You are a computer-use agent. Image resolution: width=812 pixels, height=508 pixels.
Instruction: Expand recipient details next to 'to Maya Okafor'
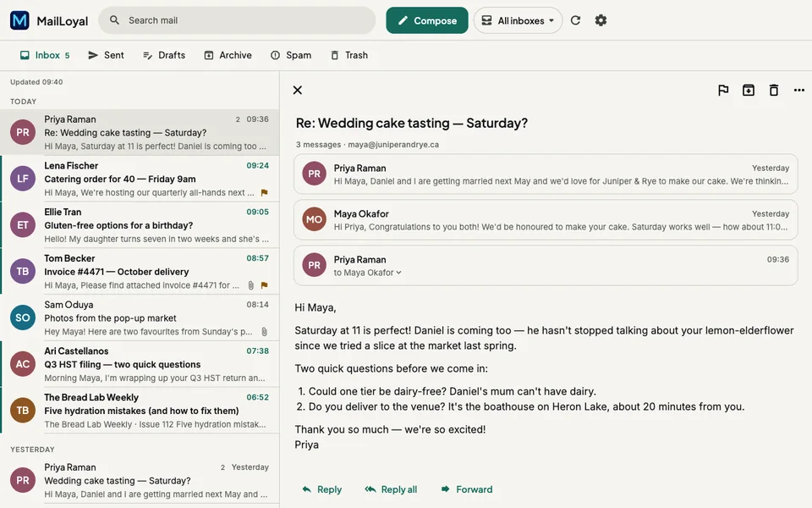398,273
